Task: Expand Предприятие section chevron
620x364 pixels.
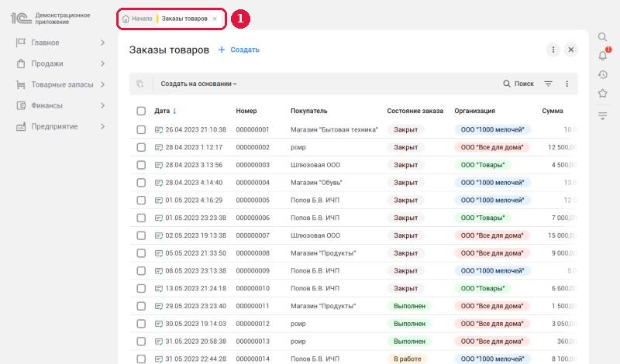Action: pos(102,126)
